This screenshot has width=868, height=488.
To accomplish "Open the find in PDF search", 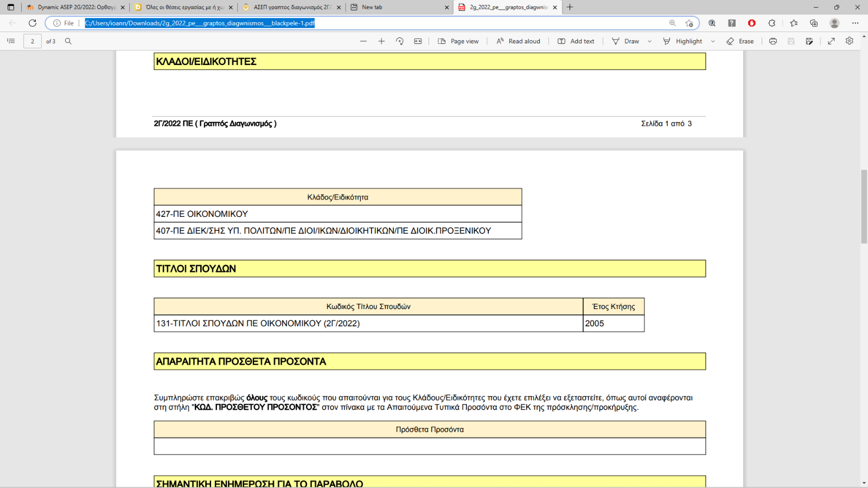I will pos(68,41).
